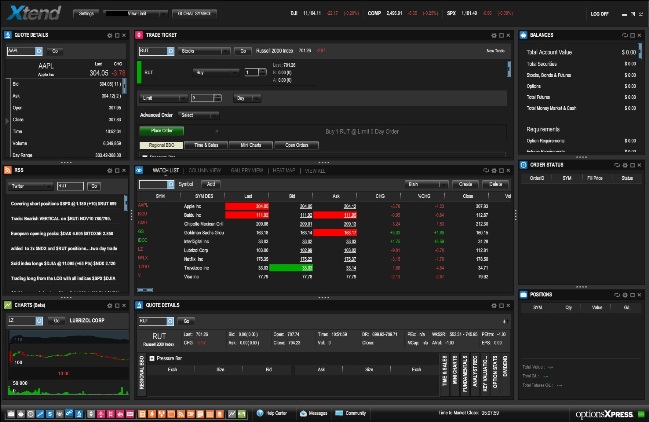
Task: Open the Day duration dropdown
Action: pyautogui.click(x=247, y=98)
